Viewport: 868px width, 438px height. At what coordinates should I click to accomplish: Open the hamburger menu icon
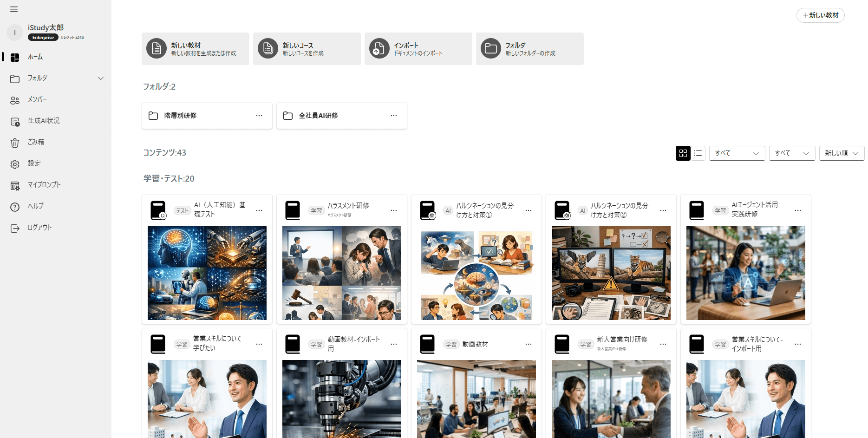[14, 9]
